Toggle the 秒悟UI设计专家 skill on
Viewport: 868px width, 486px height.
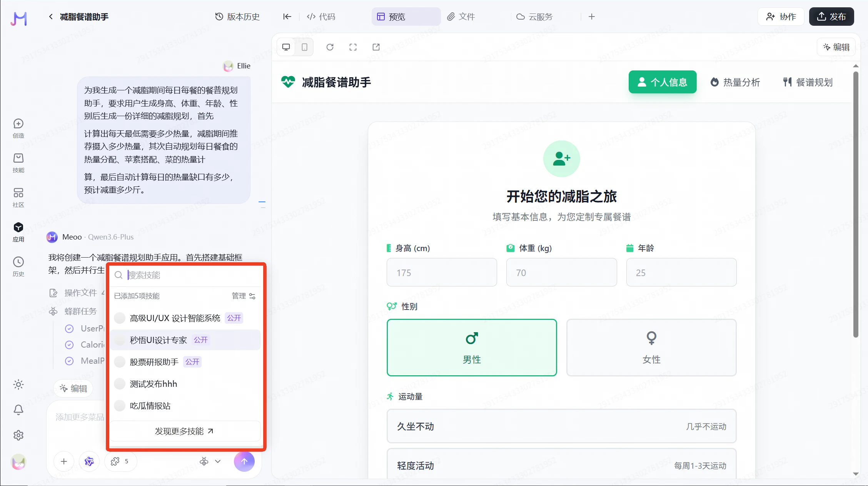pyautogui.click(x=120, y=340)
